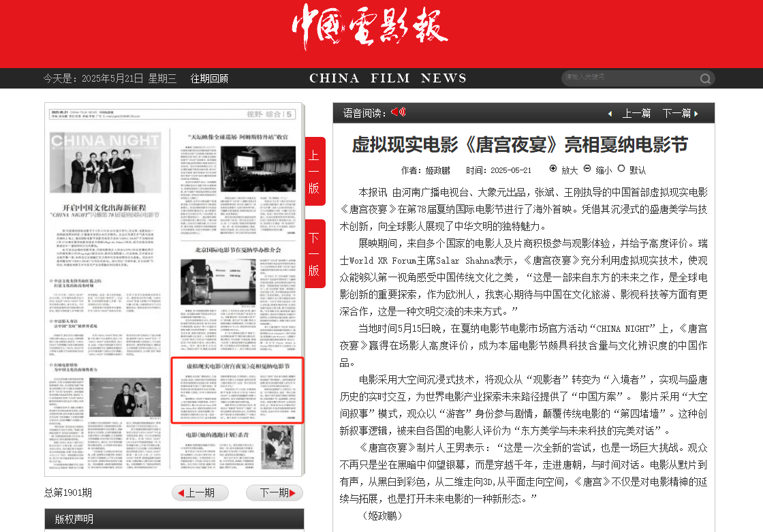Click the search magnifier icon
Screen dimensions: 763x532
click(x=704, y=78)
